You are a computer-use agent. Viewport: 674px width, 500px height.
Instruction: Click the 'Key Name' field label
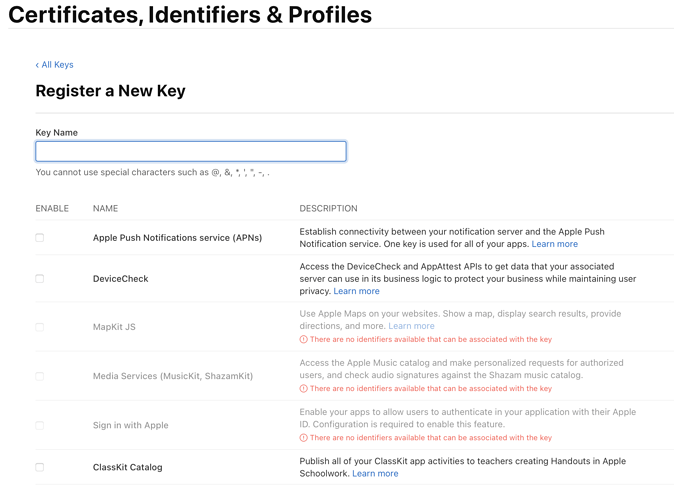pos(56,132)
